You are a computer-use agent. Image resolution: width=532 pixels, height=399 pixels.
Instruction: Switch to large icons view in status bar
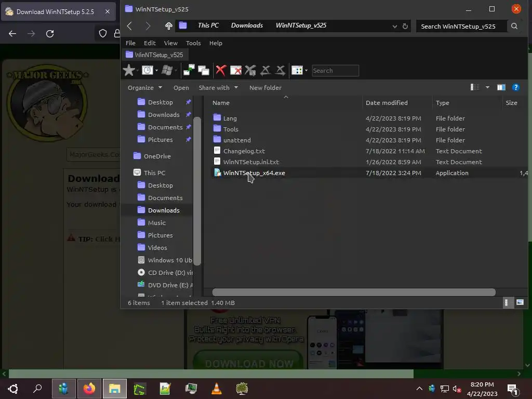(520, 302)
